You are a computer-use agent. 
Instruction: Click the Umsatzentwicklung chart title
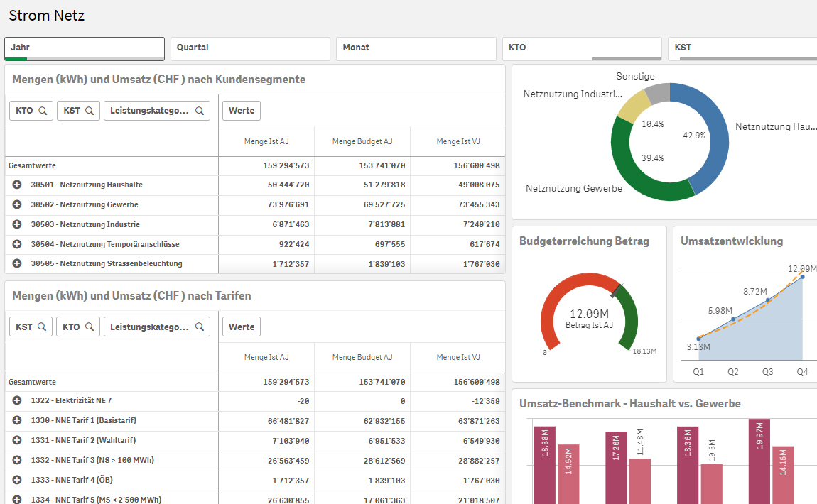tap(732, 241)
